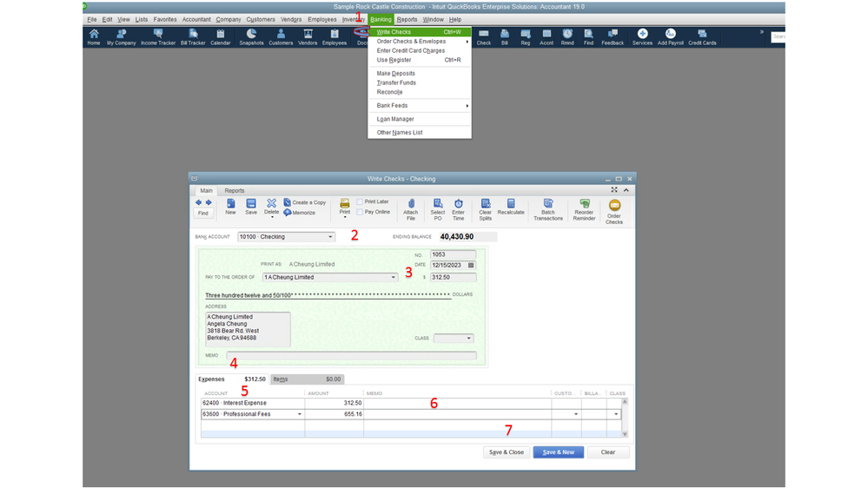This screenshot has width=868, height=488.
Task: Open the Accnt icon in the icon bar
Action: pos(547,37)
